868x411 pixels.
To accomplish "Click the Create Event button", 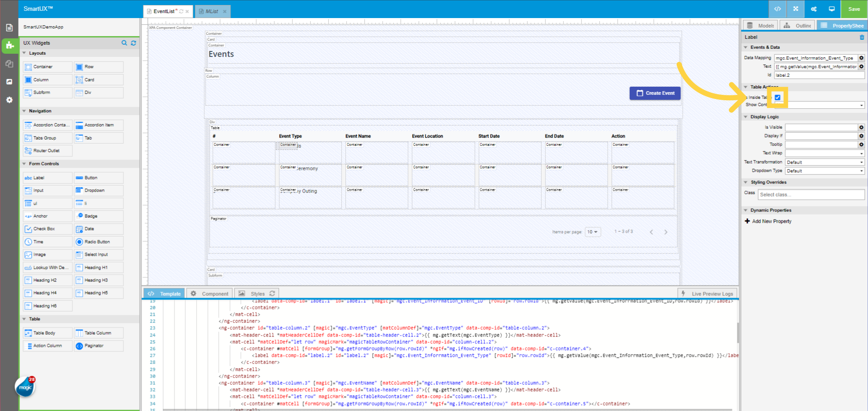I will click(655, 93).
